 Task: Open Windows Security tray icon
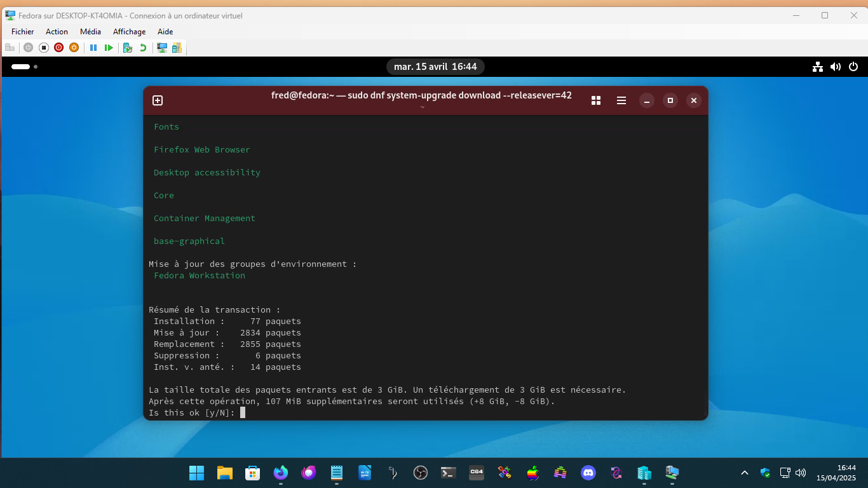click(765, 473)
